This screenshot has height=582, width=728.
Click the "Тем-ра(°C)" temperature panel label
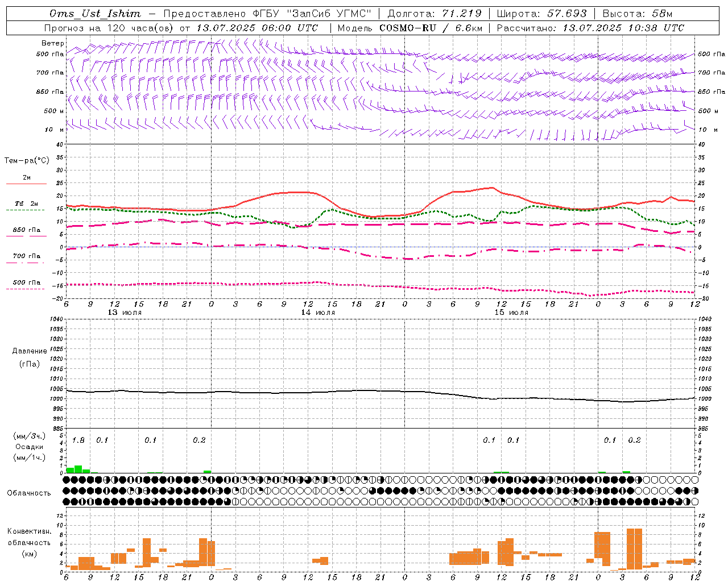point(27,161)
